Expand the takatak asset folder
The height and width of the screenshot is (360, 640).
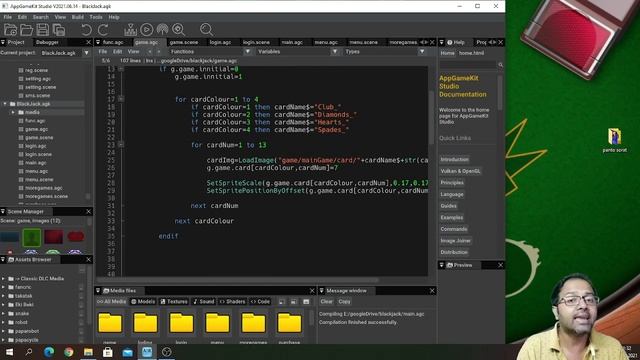tap(3, 296)
